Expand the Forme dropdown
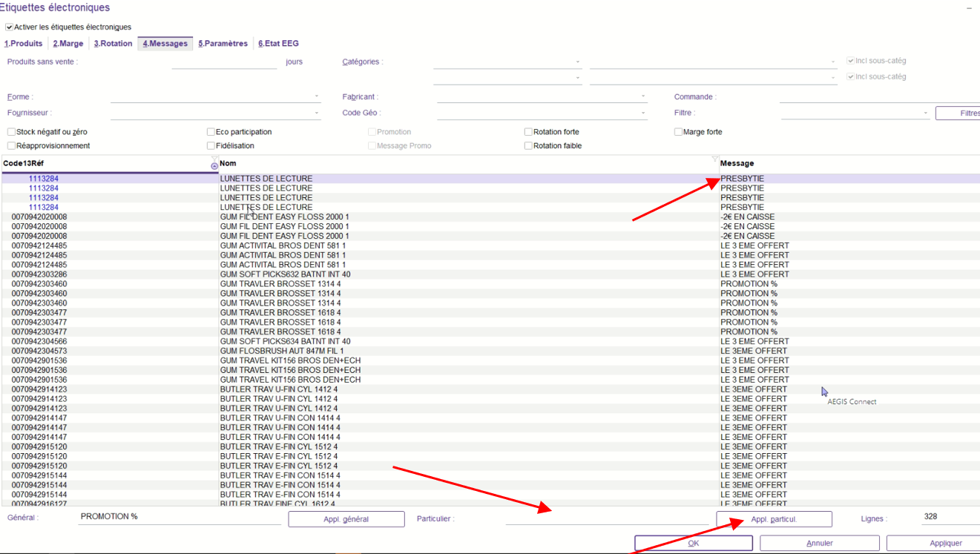This screenshot has height=554, width=980. point(317,96)
